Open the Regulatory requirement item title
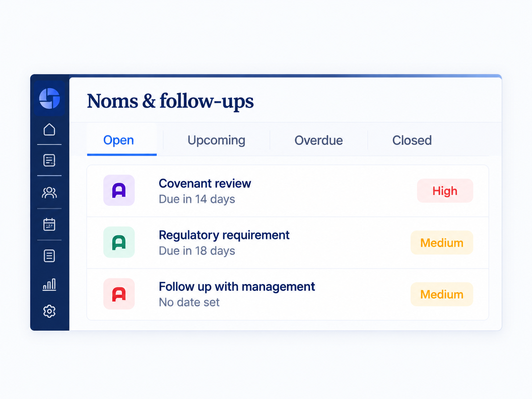This screenshot has width=532, height=399. pyautogui.click(x=224, y=235)
